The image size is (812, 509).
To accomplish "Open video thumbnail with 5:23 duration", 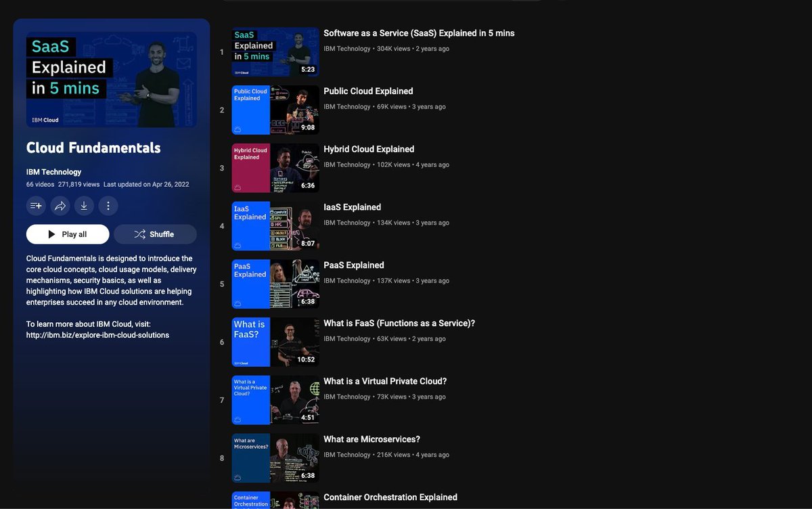I will [275, 52].
